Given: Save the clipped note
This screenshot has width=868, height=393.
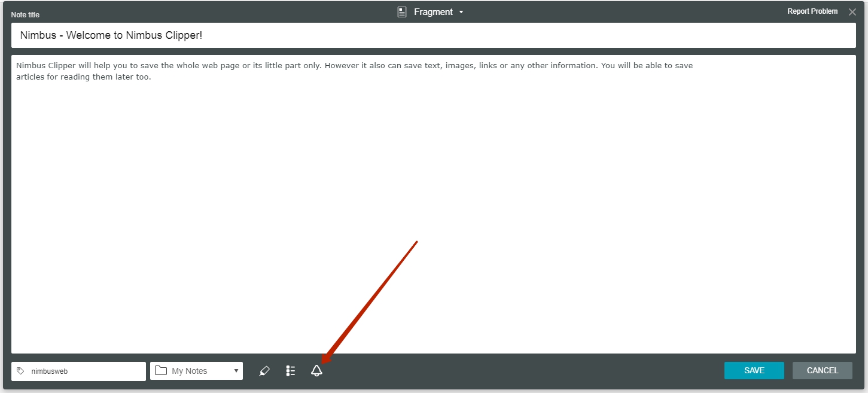Looking at the screenshot, I should (754, 370).
